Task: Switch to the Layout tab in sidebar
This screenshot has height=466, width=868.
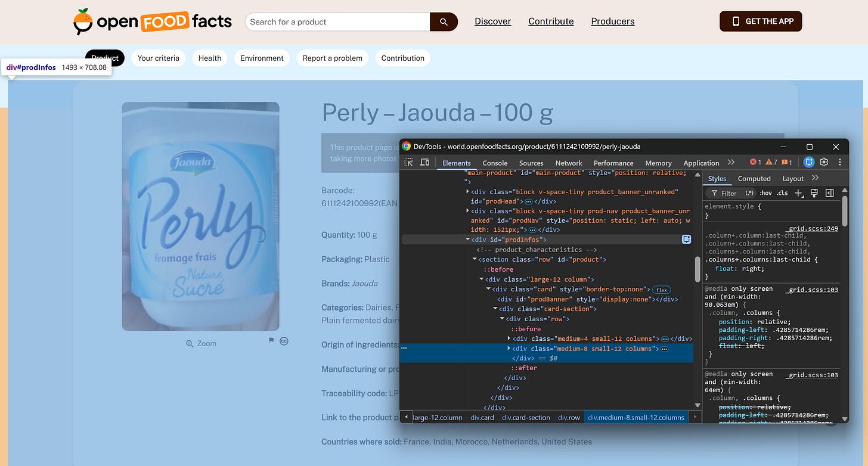Action: coord(793,178)
